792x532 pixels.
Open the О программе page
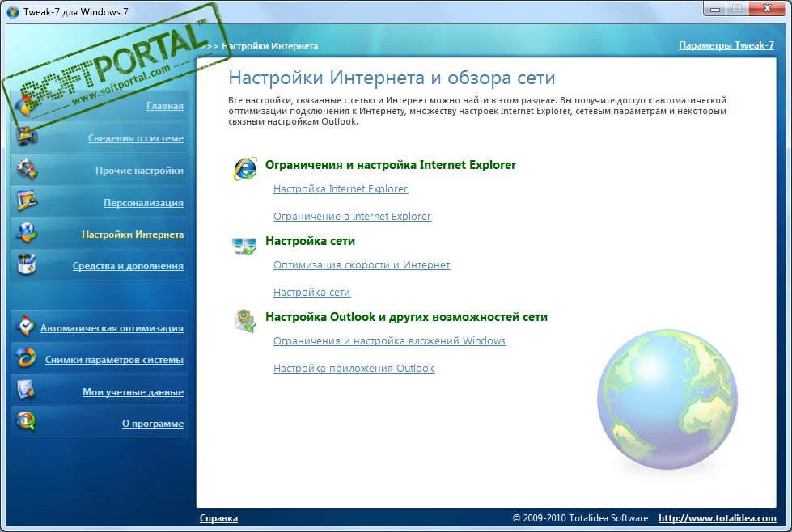153,424
